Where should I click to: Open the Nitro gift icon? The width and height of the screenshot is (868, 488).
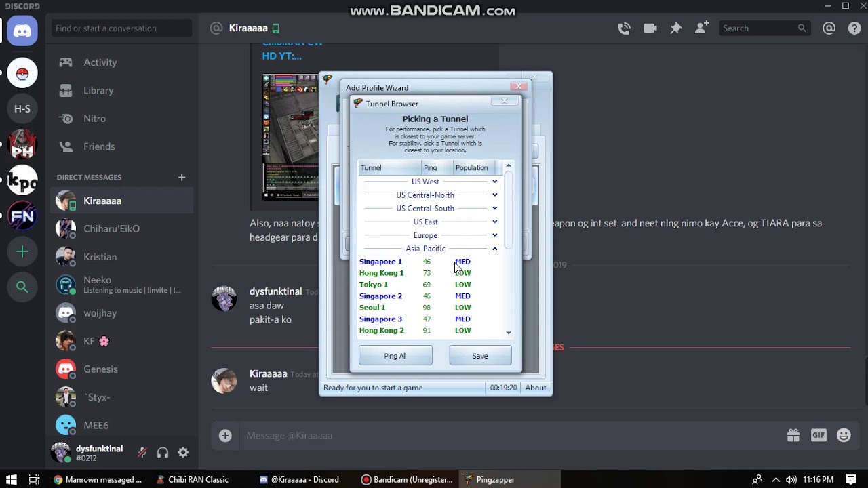(793, 436)
